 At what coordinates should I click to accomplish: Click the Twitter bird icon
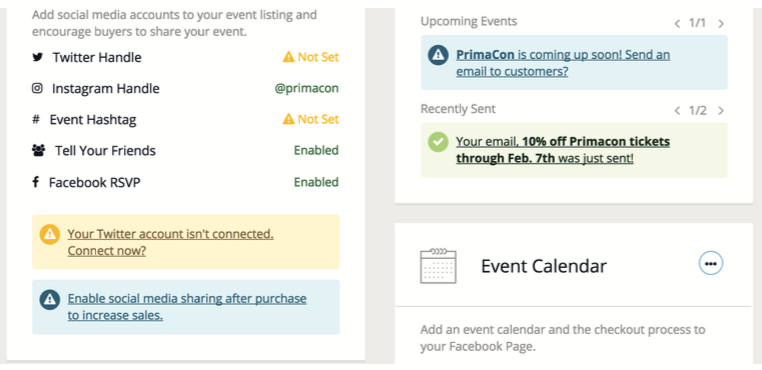[x=37, y=57]
